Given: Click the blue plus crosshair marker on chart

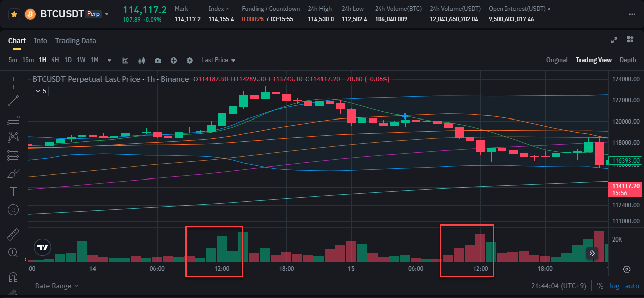Looking at the screenshot, I should tap(405, 116).
